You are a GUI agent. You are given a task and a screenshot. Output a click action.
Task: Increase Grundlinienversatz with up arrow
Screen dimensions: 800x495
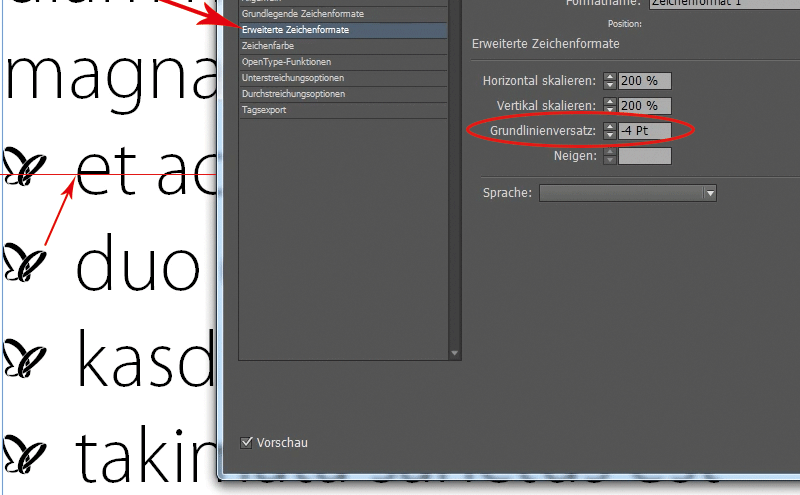[x=610, y=127]
